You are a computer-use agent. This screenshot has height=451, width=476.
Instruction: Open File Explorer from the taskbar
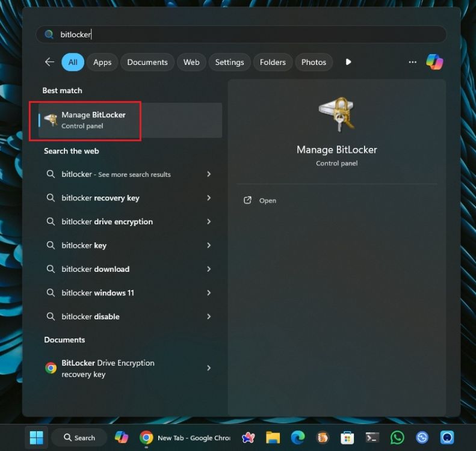pos(273,438)
